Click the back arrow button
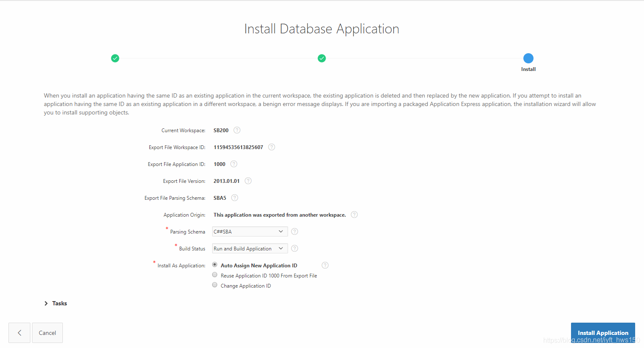Screen dimensions: 644x348 (x=19, y=333)
